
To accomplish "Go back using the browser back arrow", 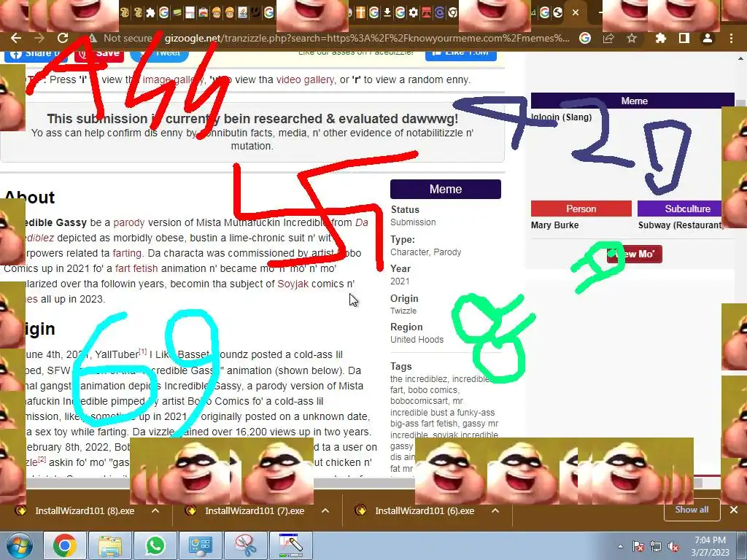I will (16, 38).
